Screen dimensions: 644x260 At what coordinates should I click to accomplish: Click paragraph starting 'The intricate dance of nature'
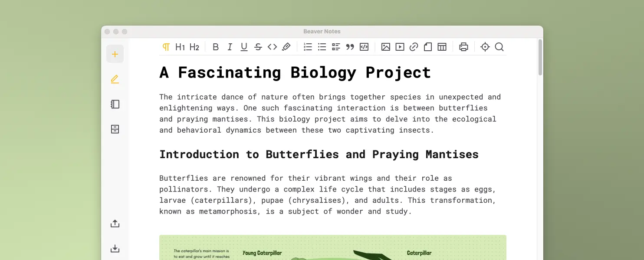coord(330,114)
